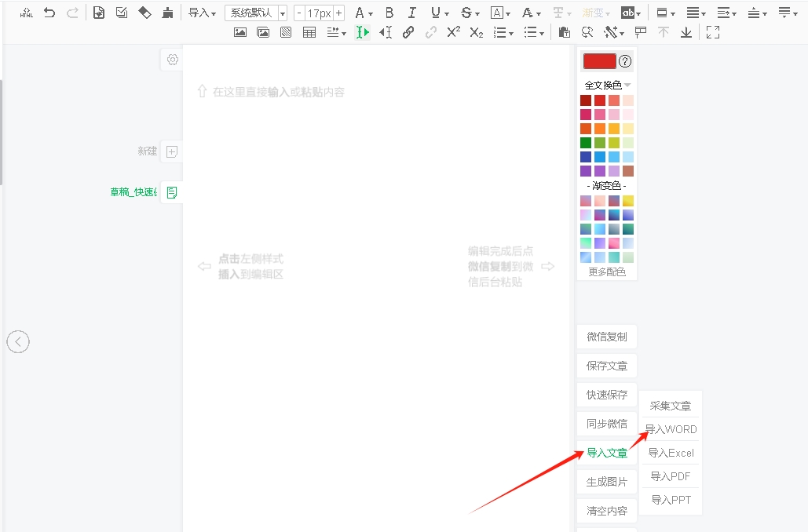Insert a table using table icon
Screen dimensions: 808x532
[309, 32]
